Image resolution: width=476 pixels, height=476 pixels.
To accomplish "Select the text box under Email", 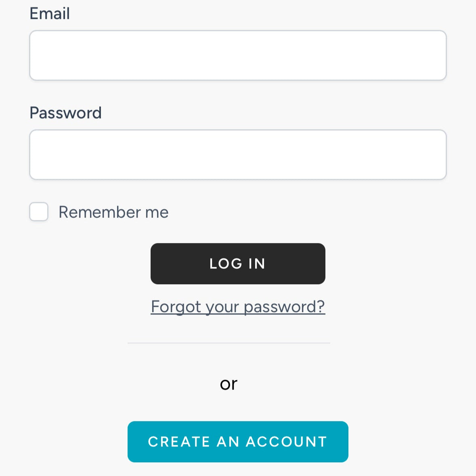I will click(x=238, y=55).
